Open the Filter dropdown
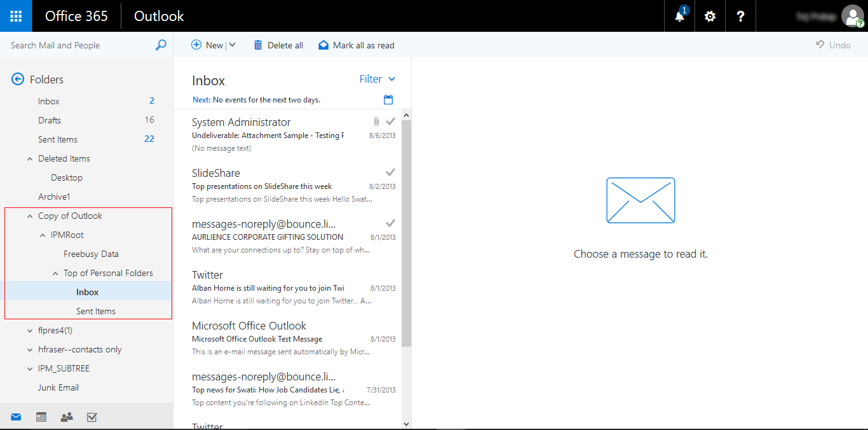The width and height of the screenshot is (868, 430). [377, 79]
